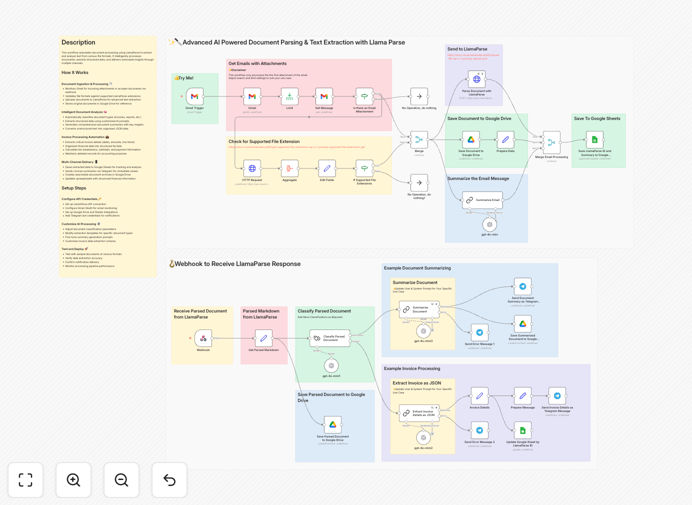
Task: Select the Classify Parsed Document node
Action: (330, 338)
